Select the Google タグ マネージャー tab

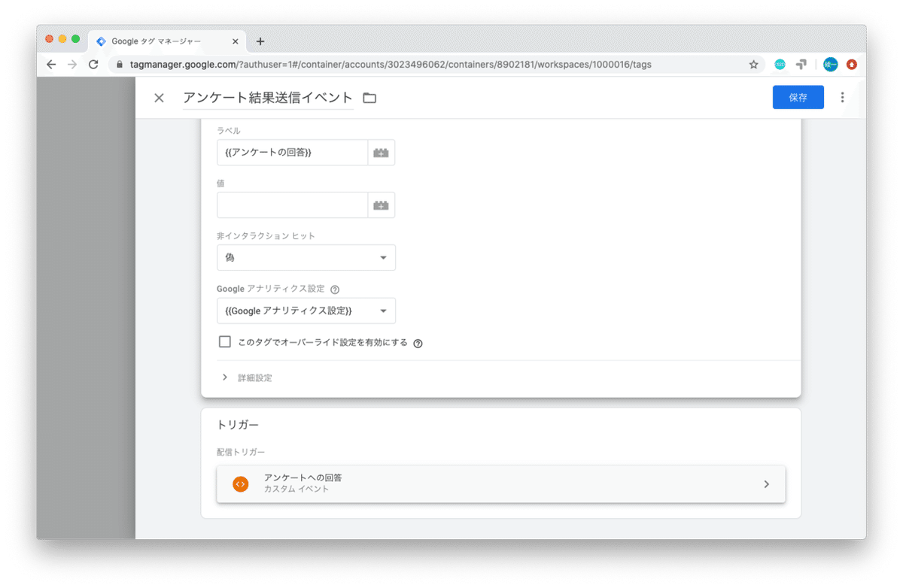pyautogui.click(x=167, y=41)
